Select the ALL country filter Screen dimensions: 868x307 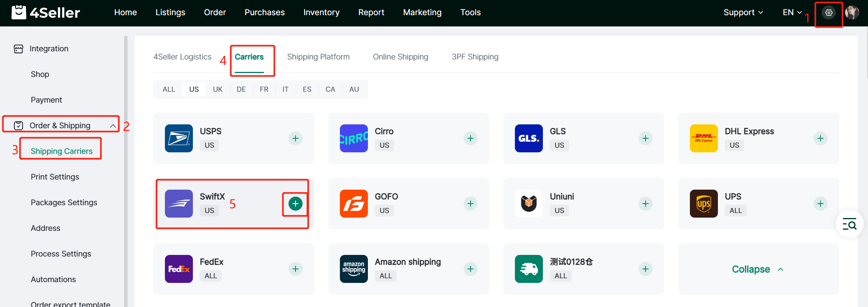(169, 89)
